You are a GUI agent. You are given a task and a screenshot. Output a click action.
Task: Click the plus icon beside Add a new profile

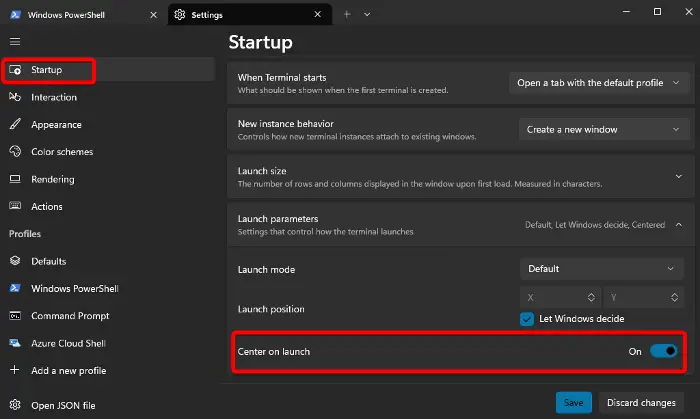[15, 370]
